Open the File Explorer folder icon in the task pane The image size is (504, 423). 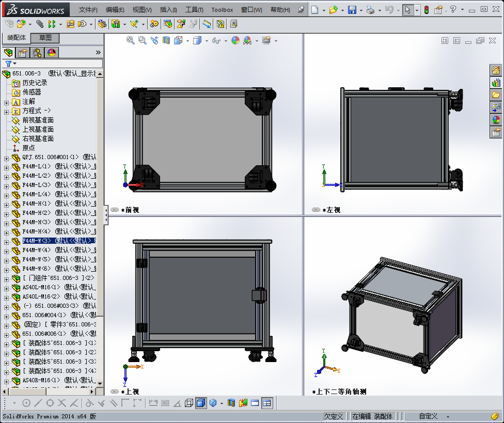click(x=496, y=95)
